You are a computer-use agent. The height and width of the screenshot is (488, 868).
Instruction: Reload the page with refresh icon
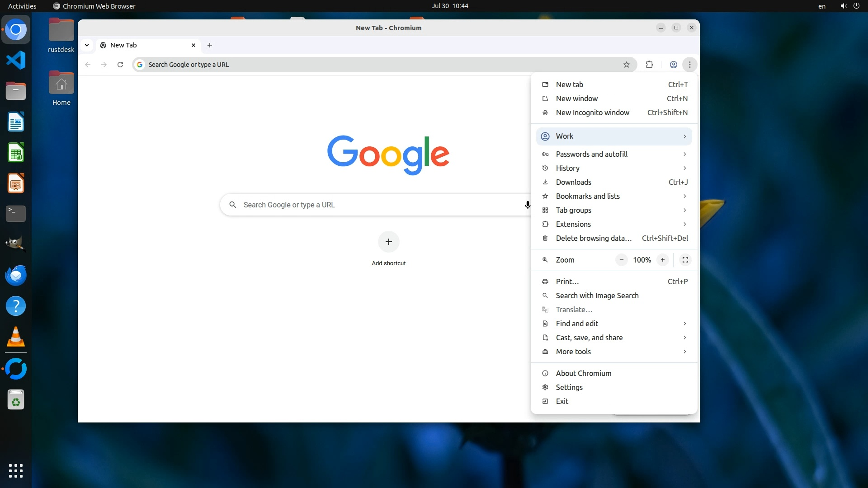(x=120, y=65)
